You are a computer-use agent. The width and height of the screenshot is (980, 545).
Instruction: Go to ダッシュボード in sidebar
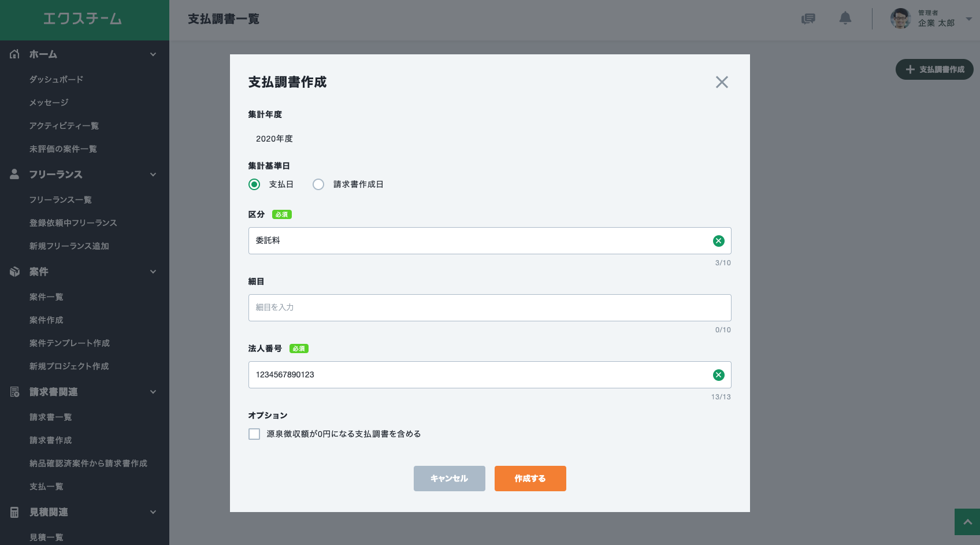(56, 79)
